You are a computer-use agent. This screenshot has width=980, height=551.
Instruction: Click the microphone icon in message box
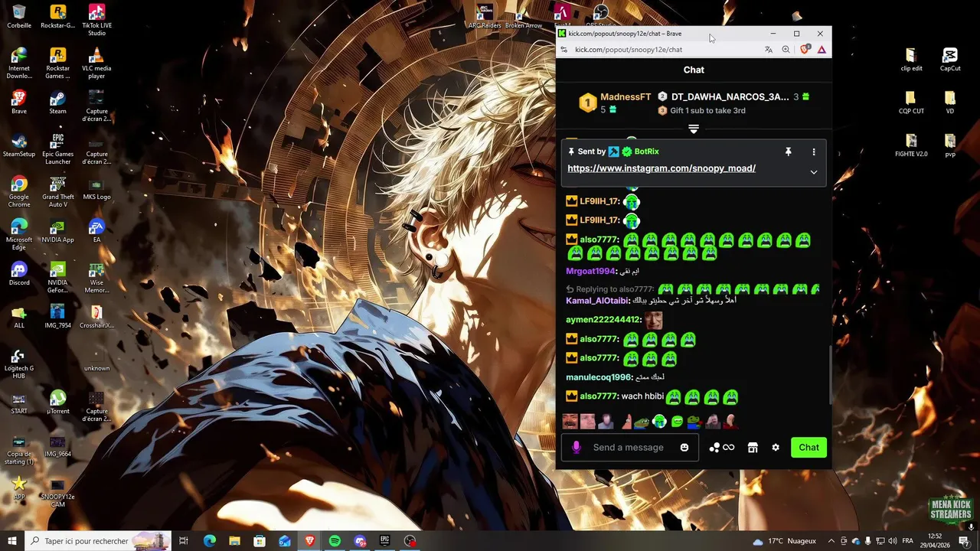click(576, 448)
